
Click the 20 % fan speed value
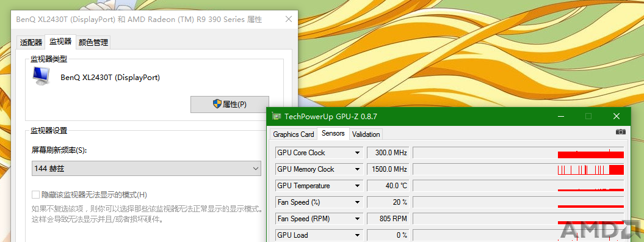[388, 202]
